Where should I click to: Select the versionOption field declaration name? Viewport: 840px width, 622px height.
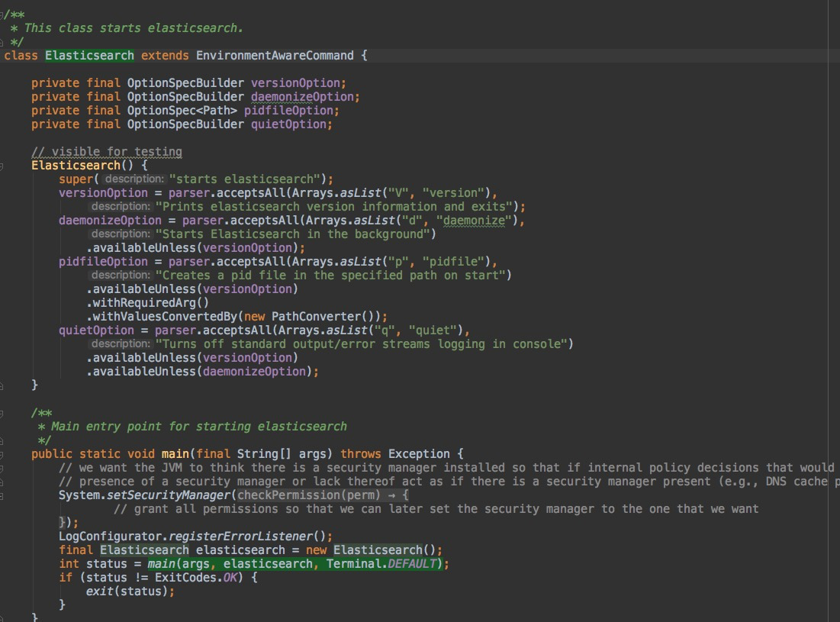pos(296,83)
